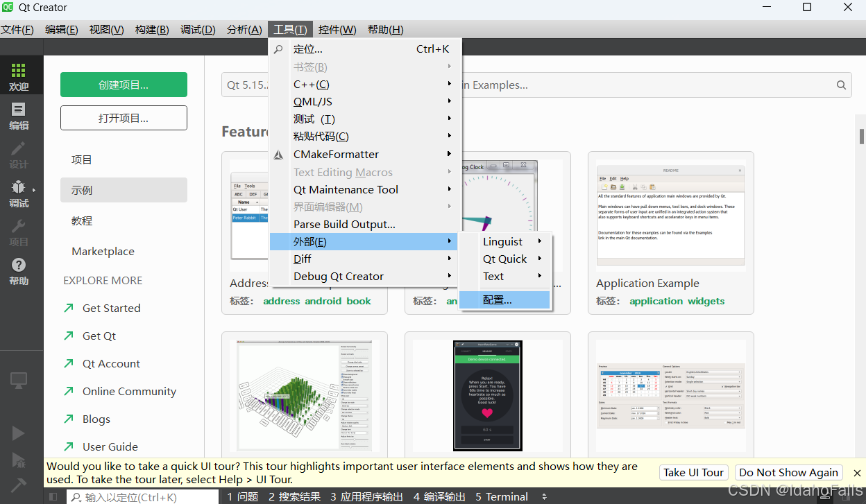
Task: Click the 打开项目... button
Action: tap(124, 118)
